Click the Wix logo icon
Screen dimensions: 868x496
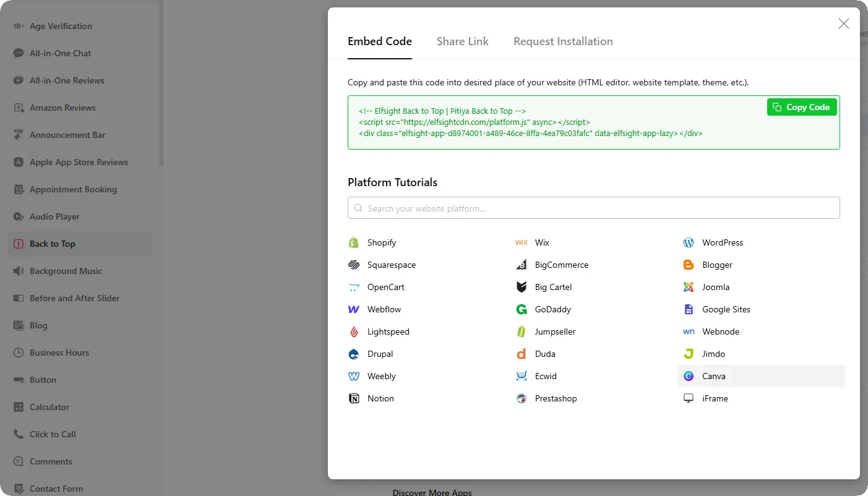pyautogui.click(x=522, y=242)
